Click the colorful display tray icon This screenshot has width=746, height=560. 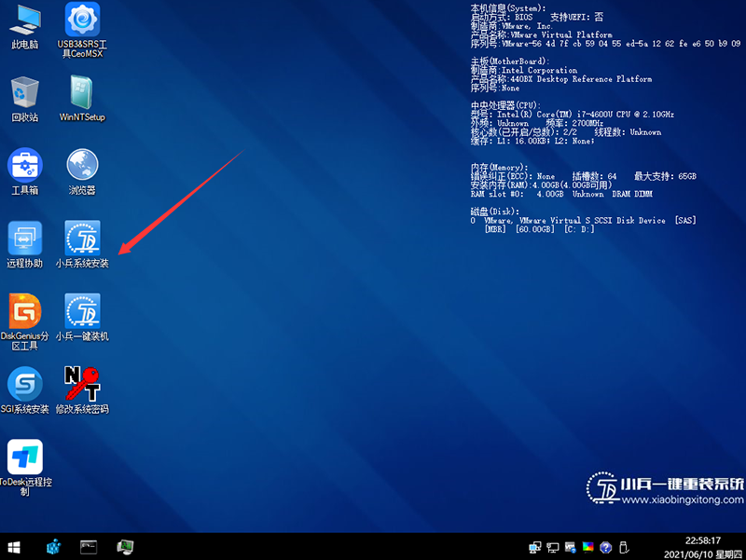pos(588,546)
